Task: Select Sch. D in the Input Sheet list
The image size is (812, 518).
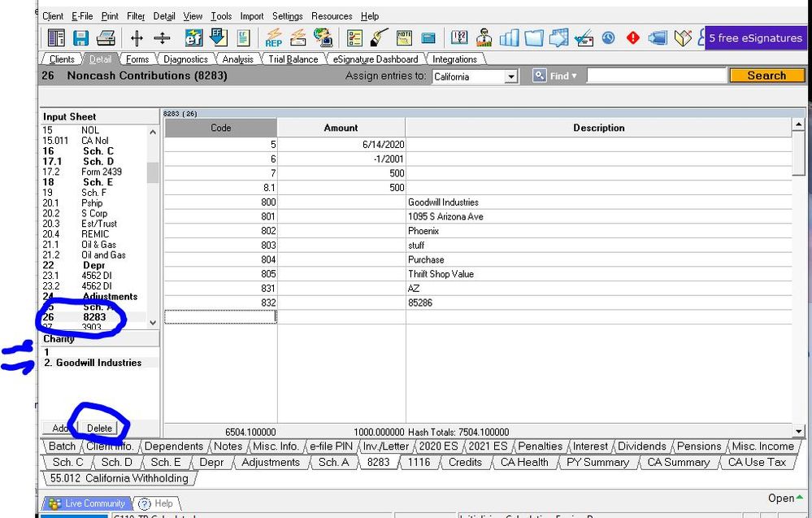Action: (x=98, y=161)
